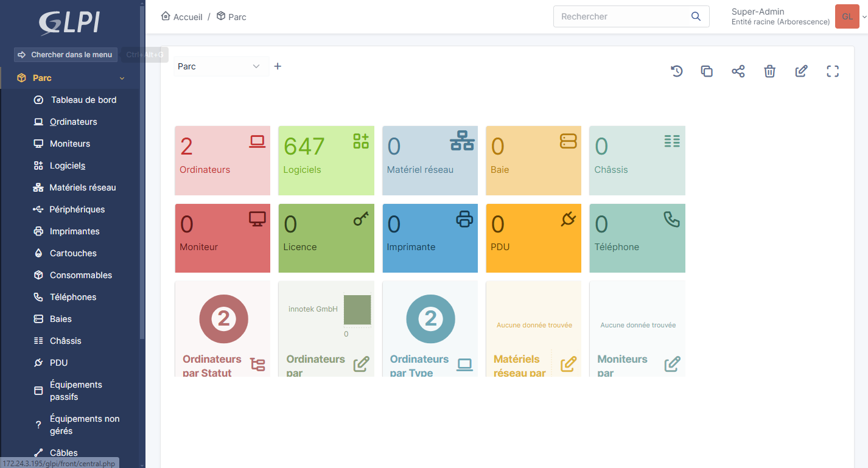
Task: Open the Parc dashboard selector dropdown
Action: click(219, 66)
